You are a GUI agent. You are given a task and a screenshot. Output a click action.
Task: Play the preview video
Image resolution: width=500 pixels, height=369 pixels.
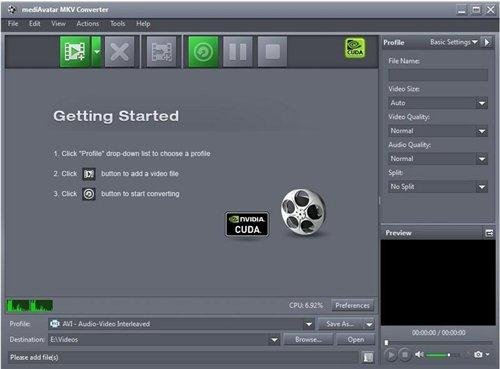pos(391,355)
